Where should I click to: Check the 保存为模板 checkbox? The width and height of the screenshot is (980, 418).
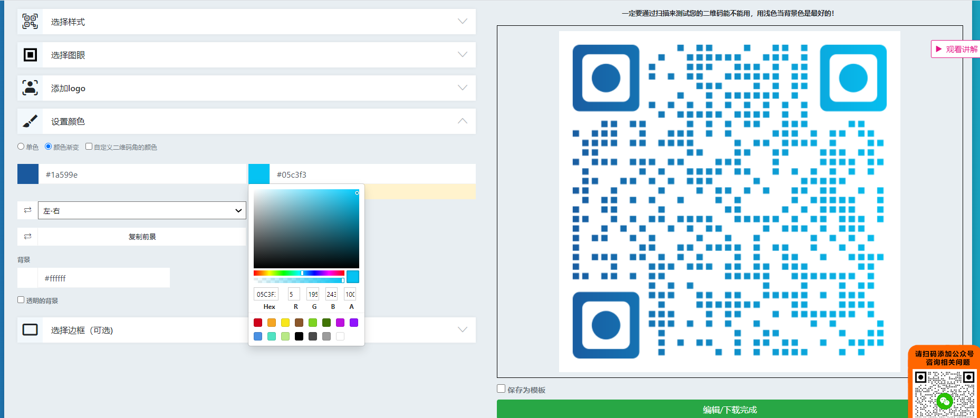coord(501,388)
